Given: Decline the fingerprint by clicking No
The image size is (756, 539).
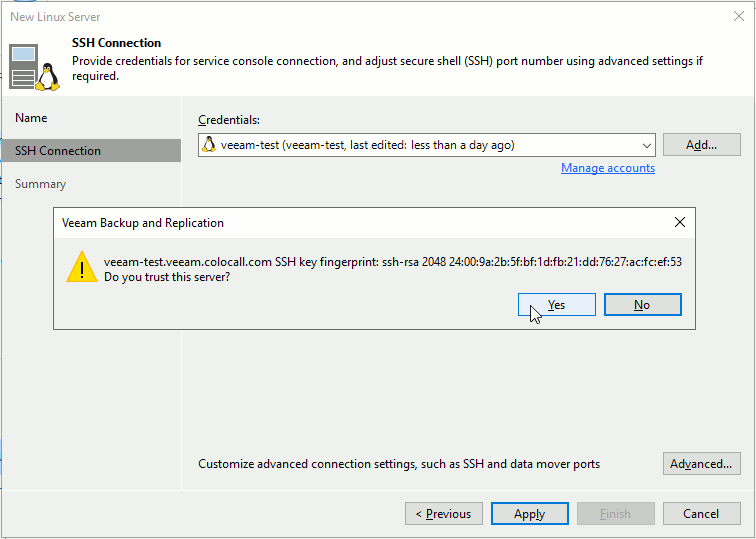Looking at the screenshot, I should click(x=642, y=305).
